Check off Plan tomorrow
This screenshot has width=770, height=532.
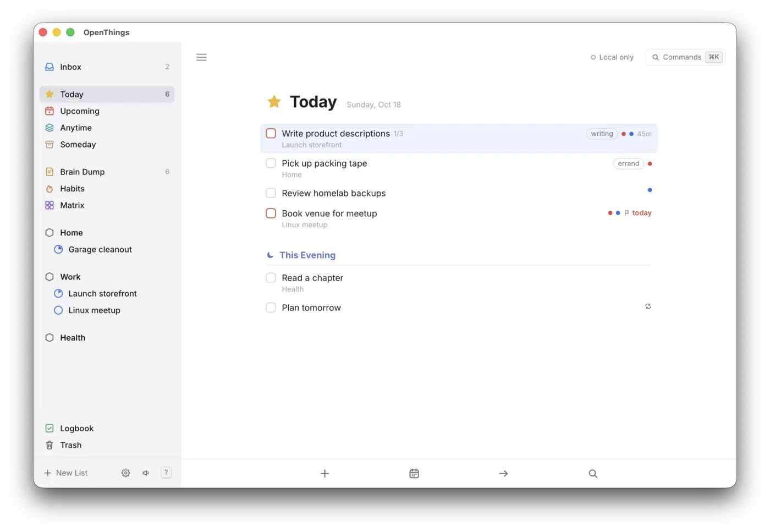coord(271,308)
